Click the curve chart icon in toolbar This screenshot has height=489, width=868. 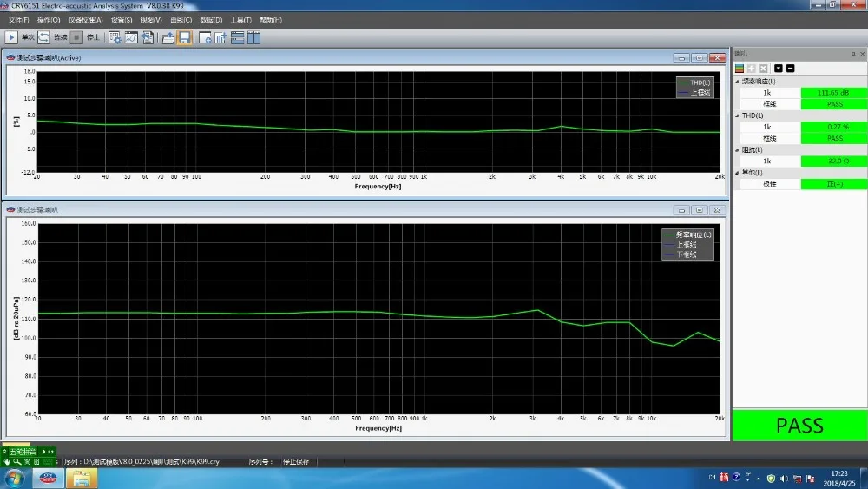click(x=131, y=37)
